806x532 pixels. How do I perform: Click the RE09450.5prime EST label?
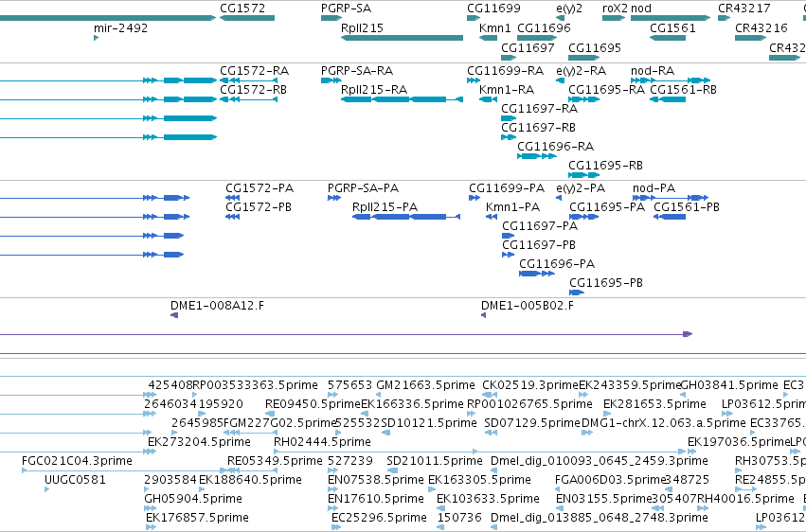(x=313, y=403)
